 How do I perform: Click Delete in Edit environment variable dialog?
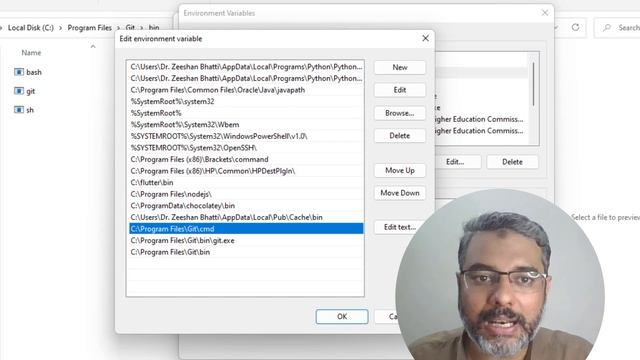400,136
